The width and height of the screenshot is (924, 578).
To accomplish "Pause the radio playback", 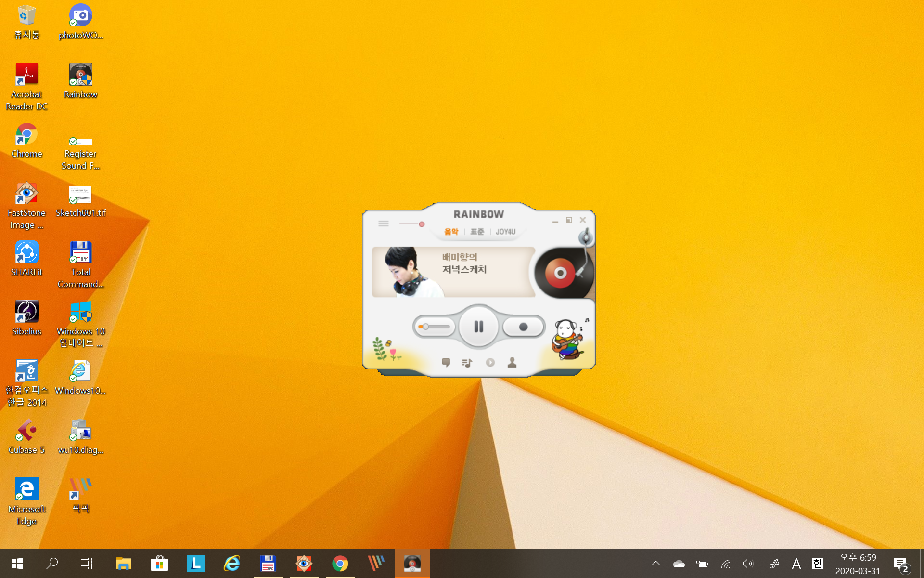I will tap(478, 327).
